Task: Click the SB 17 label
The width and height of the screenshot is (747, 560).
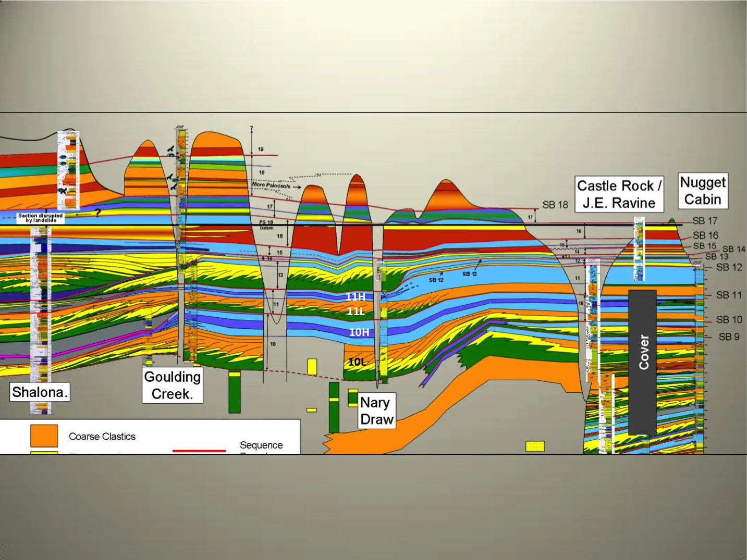Action: tap(705, 221)
